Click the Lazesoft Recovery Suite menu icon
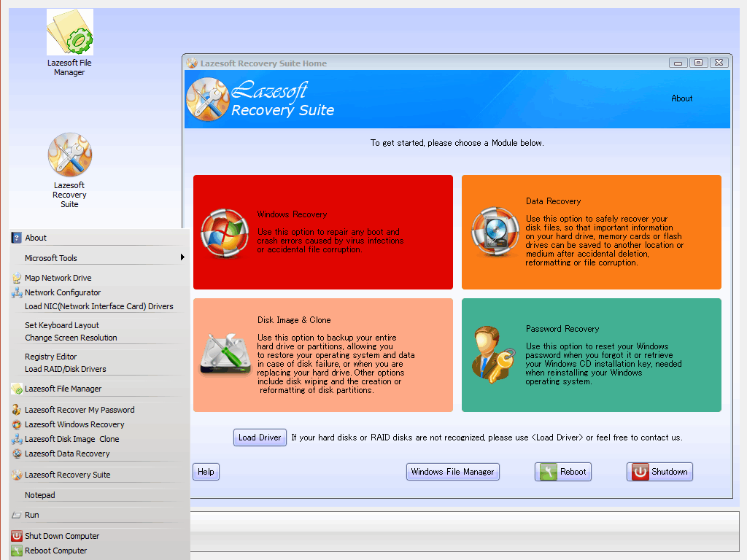The height and width of the screenshot is (560, 747). tap(17, 475)
